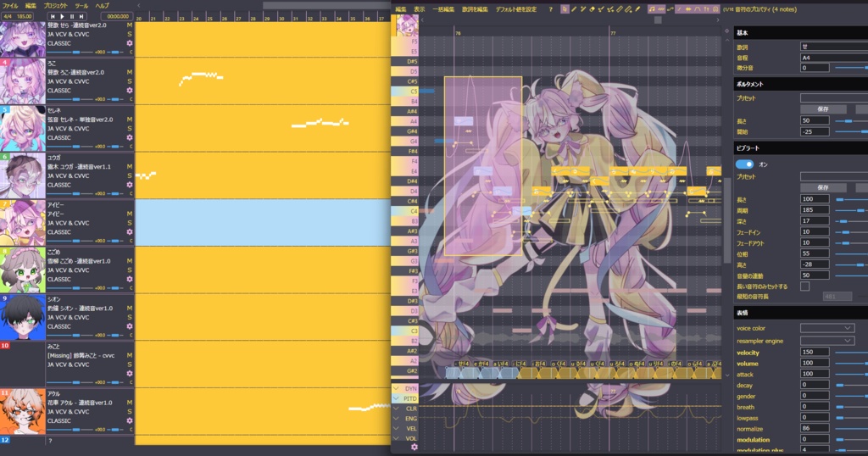The image size is (868, 456).
Task: Solo the ろこ track with S
Action: [x=130, y=81]
